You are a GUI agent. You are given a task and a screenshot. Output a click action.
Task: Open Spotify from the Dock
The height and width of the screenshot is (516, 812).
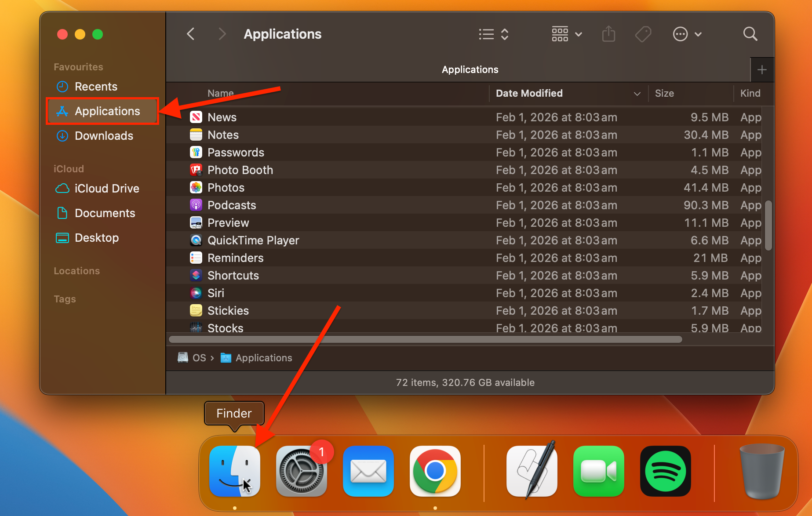(666, 471)
